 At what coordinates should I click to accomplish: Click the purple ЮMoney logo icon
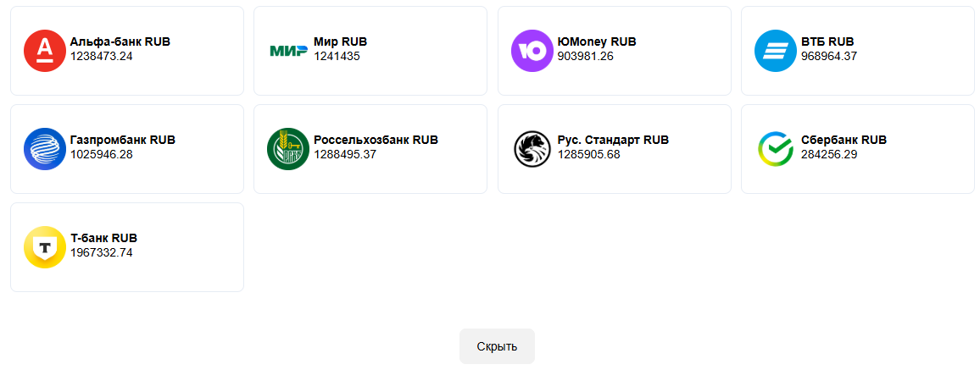[532, 51]
